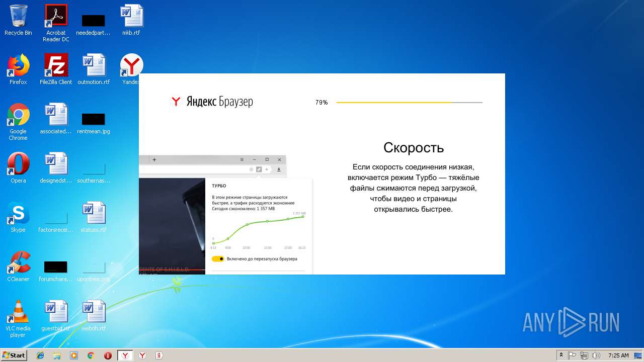This screenshot has width=644, height=362.
Task: Show hidden system tray icons
Action: pos(561,355)
